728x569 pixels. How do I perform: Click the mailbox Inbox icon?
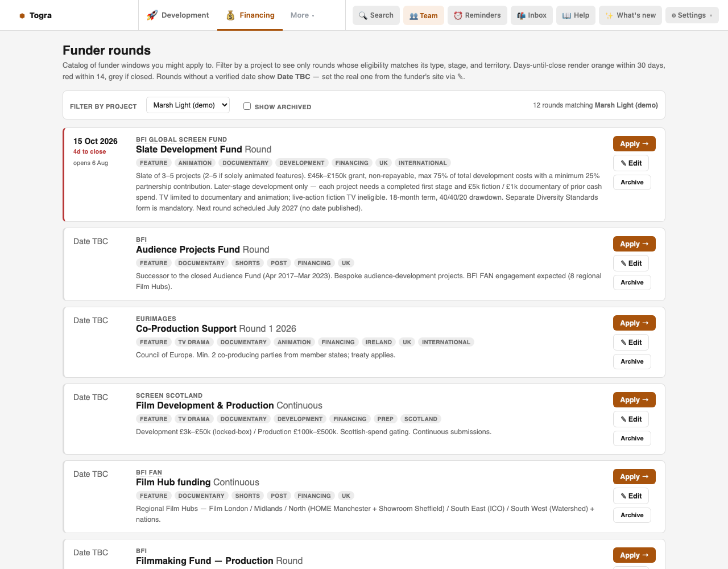coord(521,15)
